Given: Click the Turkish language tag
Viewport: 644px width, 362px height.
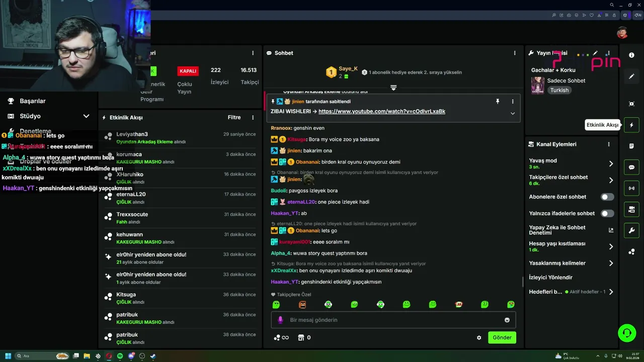Looking at the screenshot, I should 559,90.
